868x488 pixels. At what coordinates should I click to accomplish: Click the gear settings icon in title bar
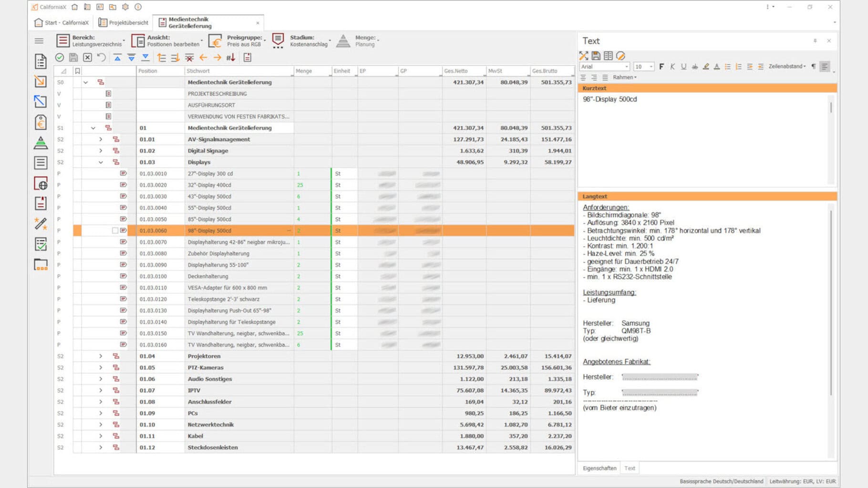125,7
